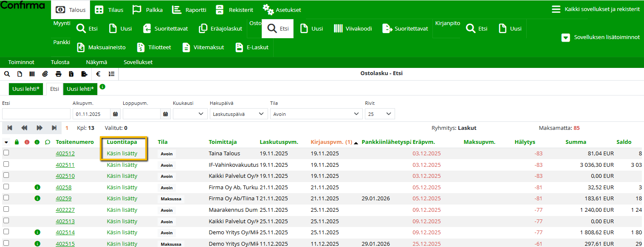Click the numbered list toolbar icon
644x247 pixels.
coord(111,74)
